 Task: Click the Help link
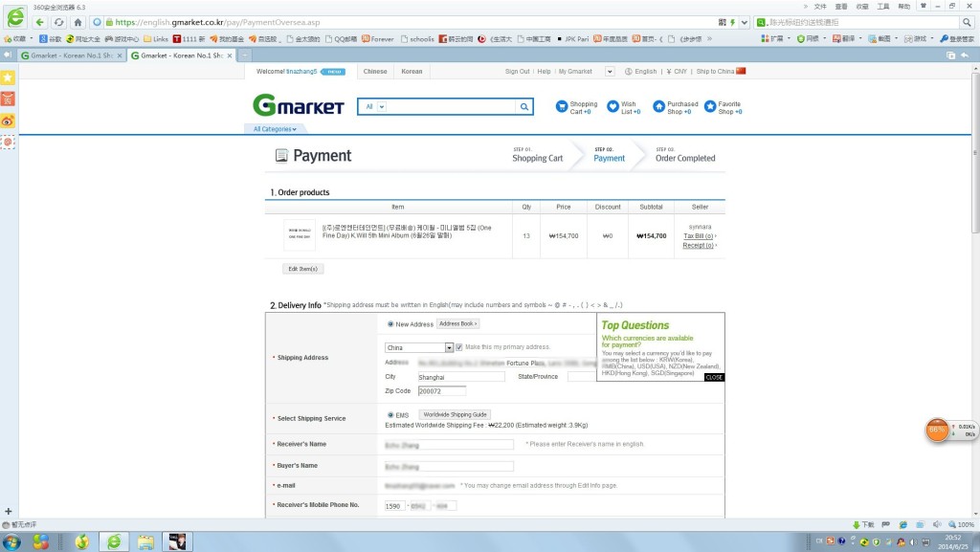coord(545,72)
